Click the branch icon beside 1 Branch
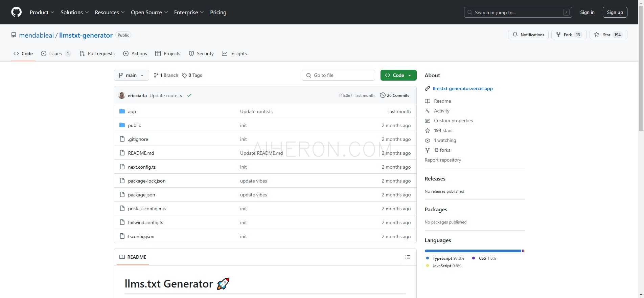 click(x=156, y=75)
